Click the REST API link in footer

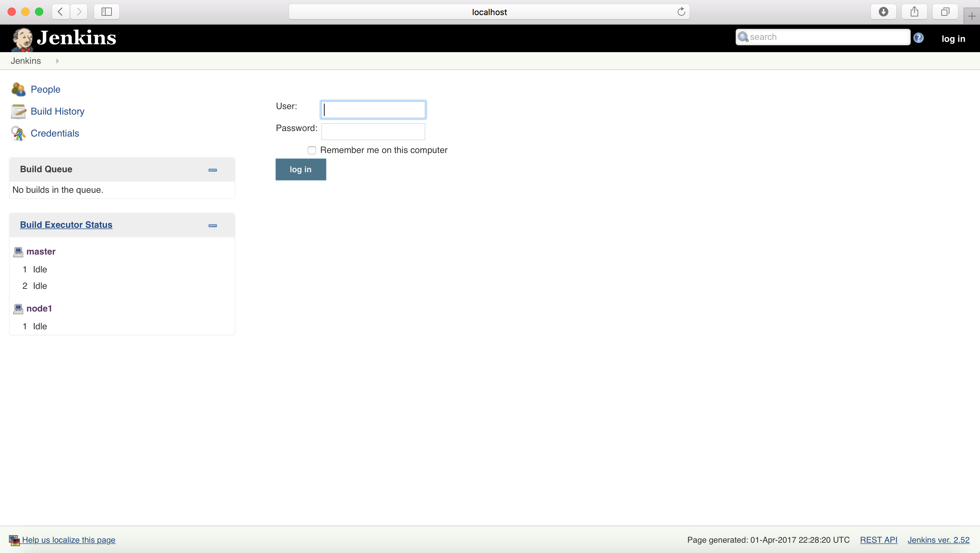point(878,540)
